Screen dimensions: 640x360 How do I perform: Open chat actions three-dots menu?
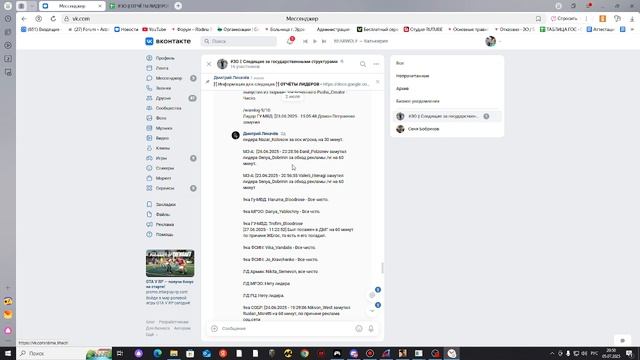pyautogui.click(x=376, y=64)
